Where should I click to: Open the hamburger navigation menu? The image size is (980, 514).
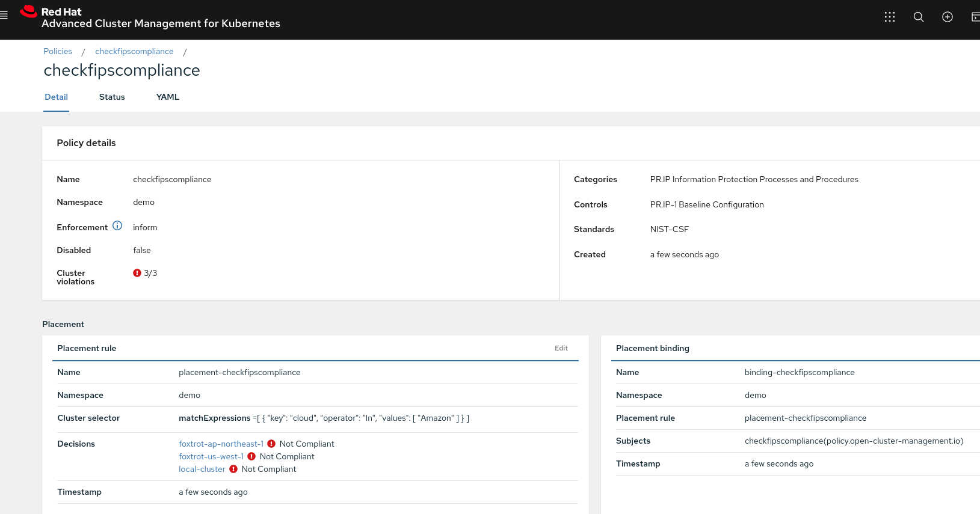(4, 16)
